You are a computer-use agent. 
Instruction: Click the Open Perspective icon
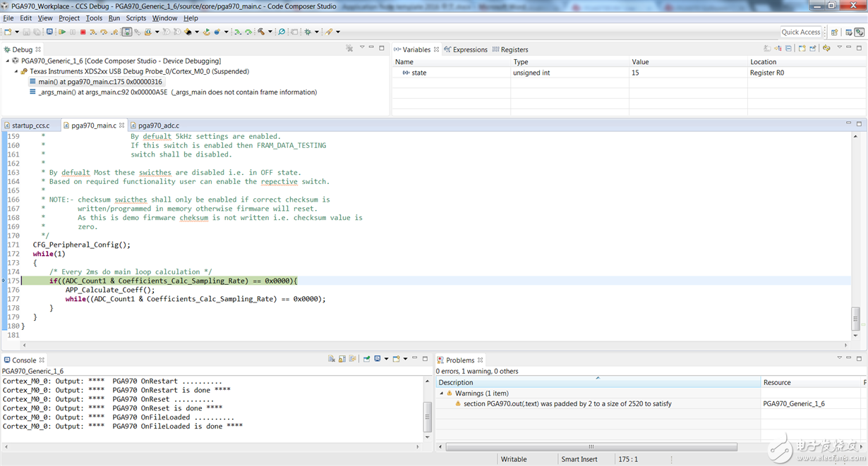click(835, 32)
